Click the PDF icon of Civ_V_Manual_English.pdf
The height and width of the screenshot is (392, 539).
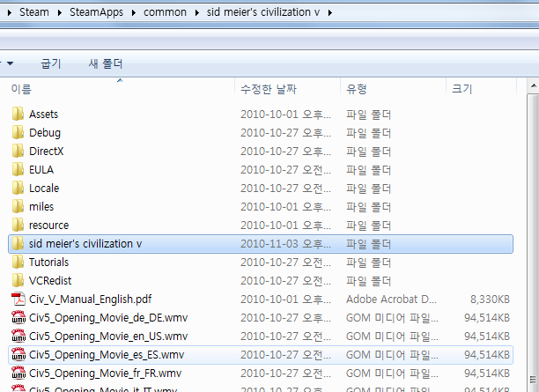[18, 300]
